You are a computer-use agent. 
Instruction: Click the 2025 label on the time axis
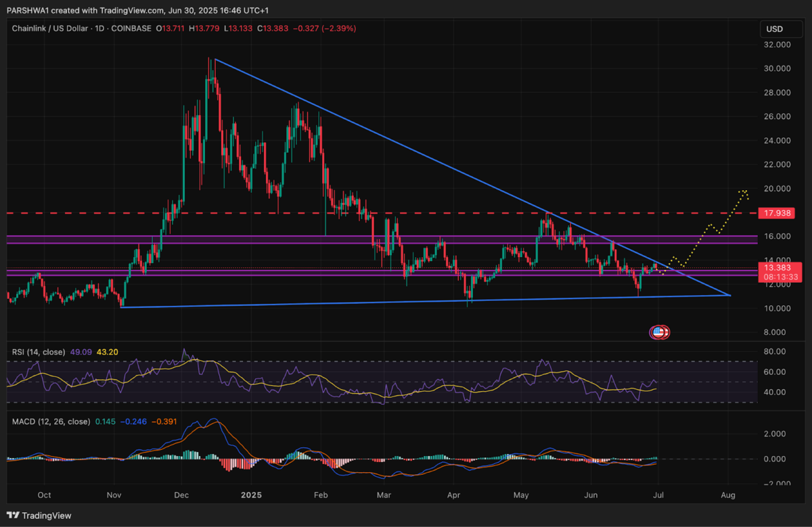[x=251, y=495]
